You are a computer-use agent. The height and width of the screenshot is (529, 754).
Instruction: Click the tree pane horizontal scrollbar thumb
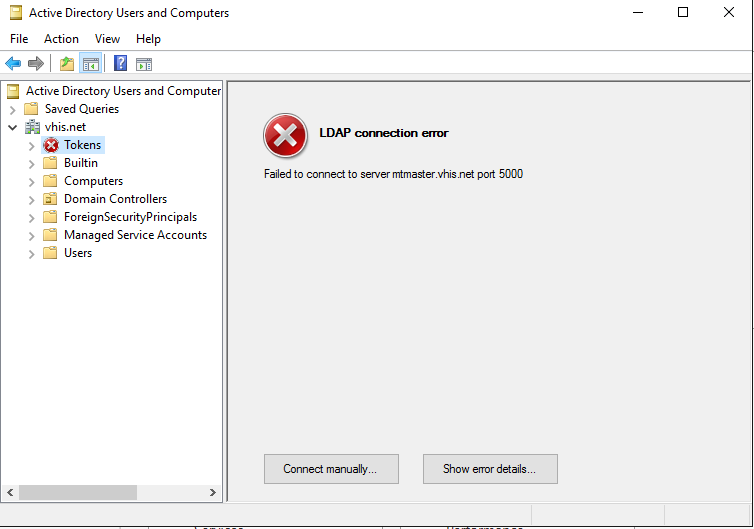tap(78, 492)
